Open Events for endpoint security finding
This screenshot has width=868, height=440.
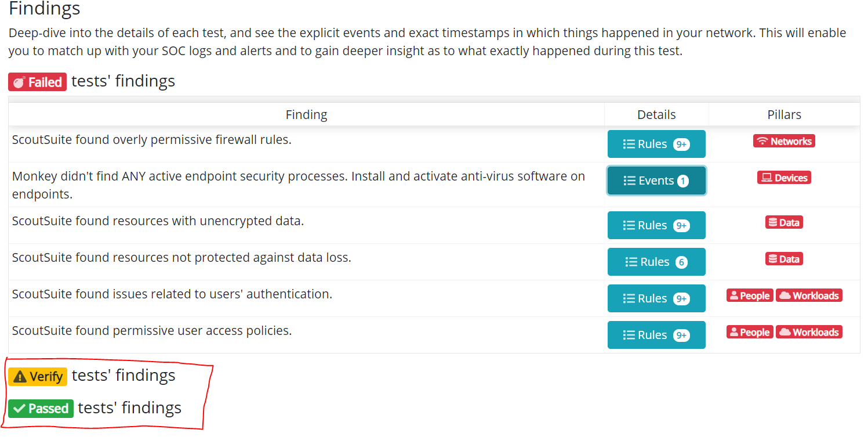656,181
